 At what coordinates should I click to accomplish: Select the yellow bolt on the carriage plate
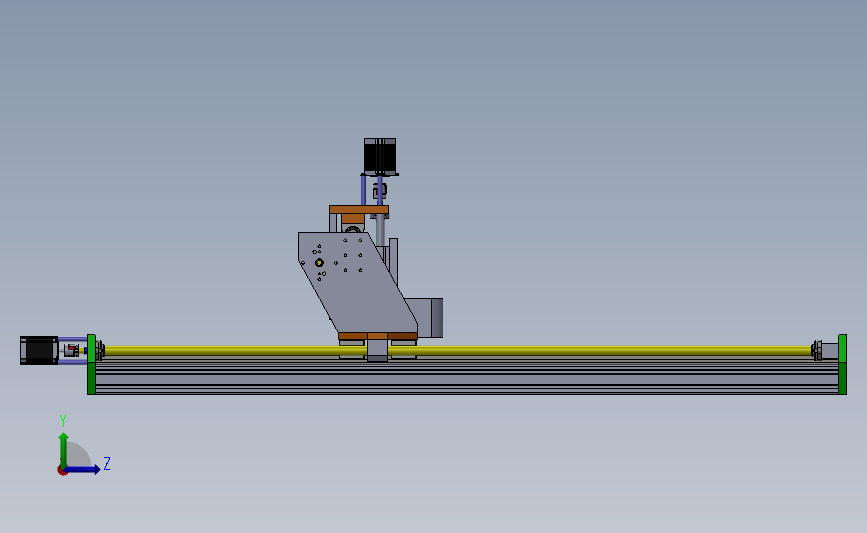pos(319,263)
